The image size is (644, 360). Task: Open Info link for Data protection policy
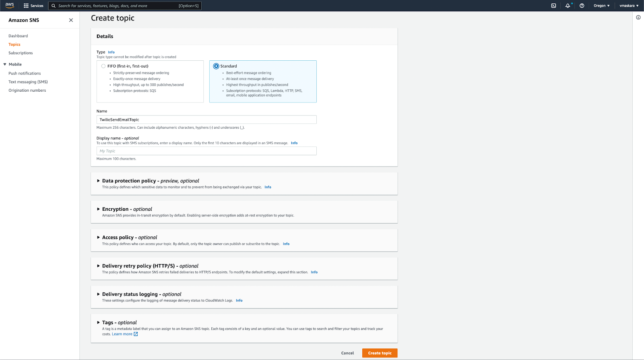(268, 187)
